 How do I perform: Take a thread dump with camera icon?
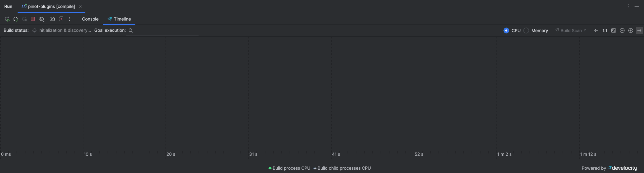coord(52,19)
